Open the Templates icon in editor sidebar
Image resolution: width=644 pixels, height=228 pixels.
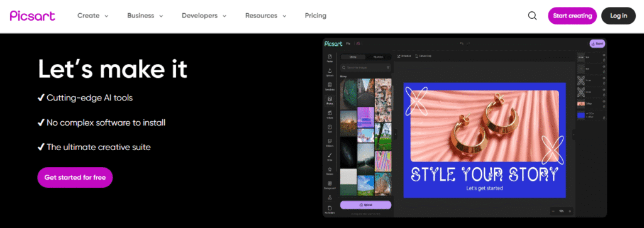pos(330,87)
